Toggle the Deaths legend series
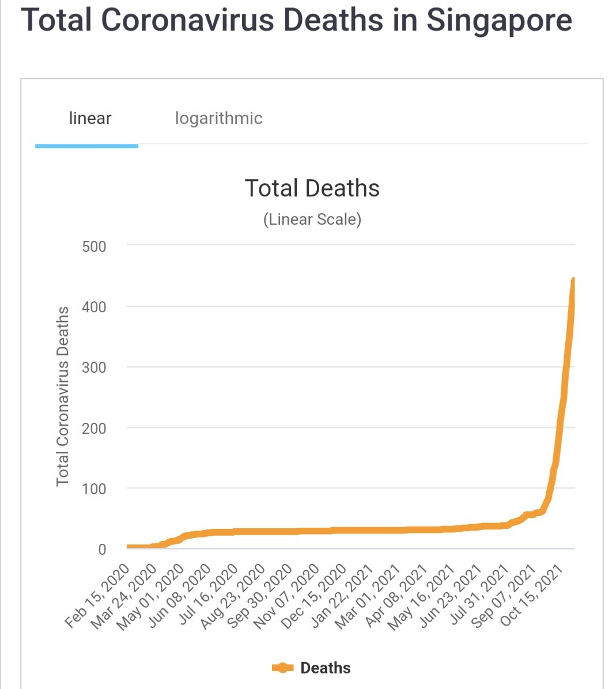 point(312,668)
